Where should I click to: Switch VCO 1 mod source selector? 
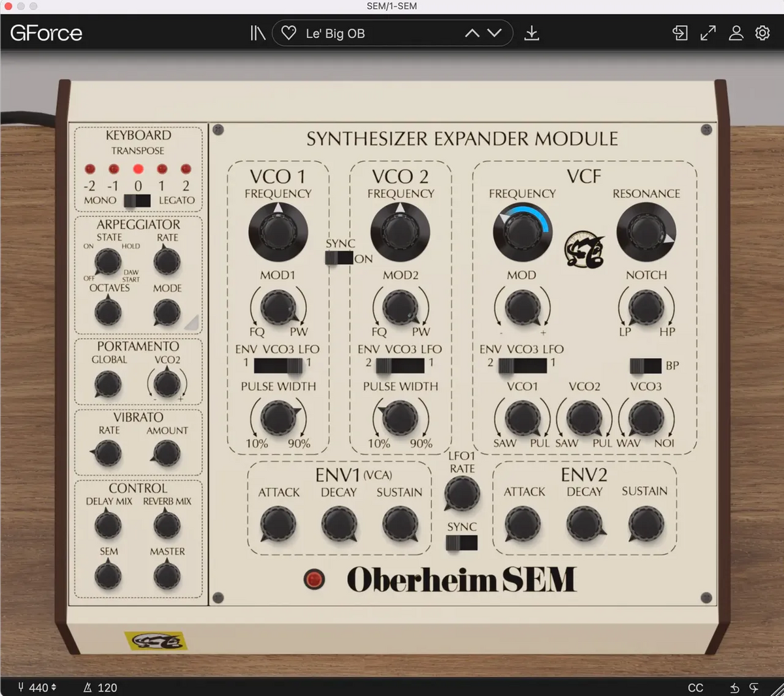pyautogui.click(x=278, y=366)
